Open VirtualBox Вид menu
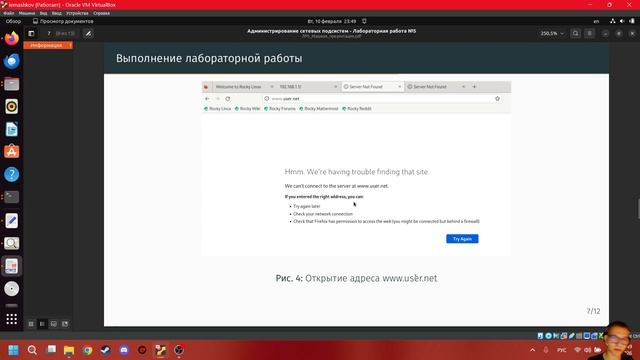This screenshot has width=640, height=360. coord(44,13)
